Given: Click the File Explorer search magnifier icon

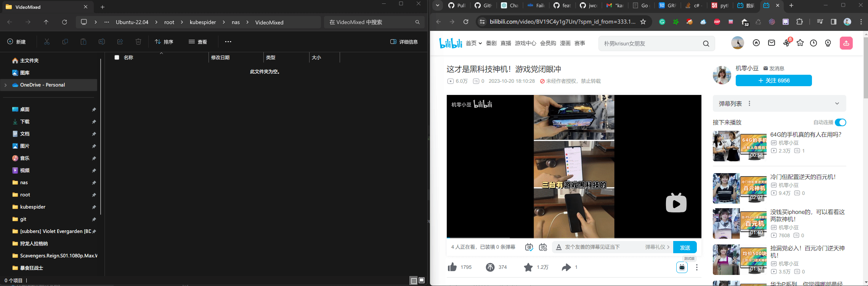Looking at the screenshot, I should point(417,22).
